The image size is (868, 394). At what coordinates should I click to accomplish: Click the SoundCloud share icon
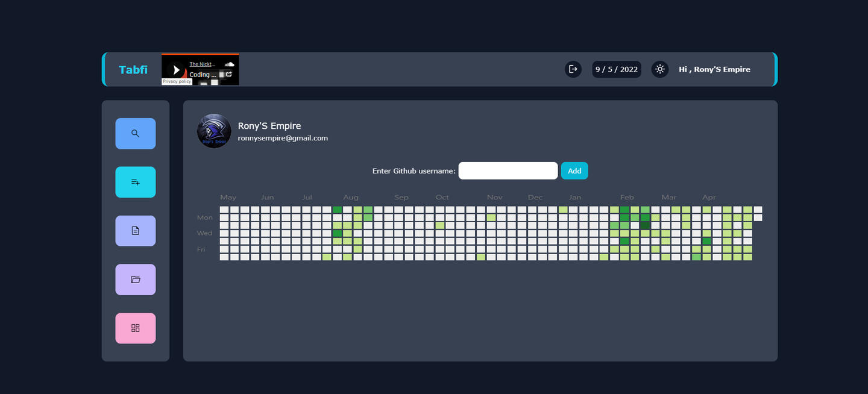coord(229,74)
